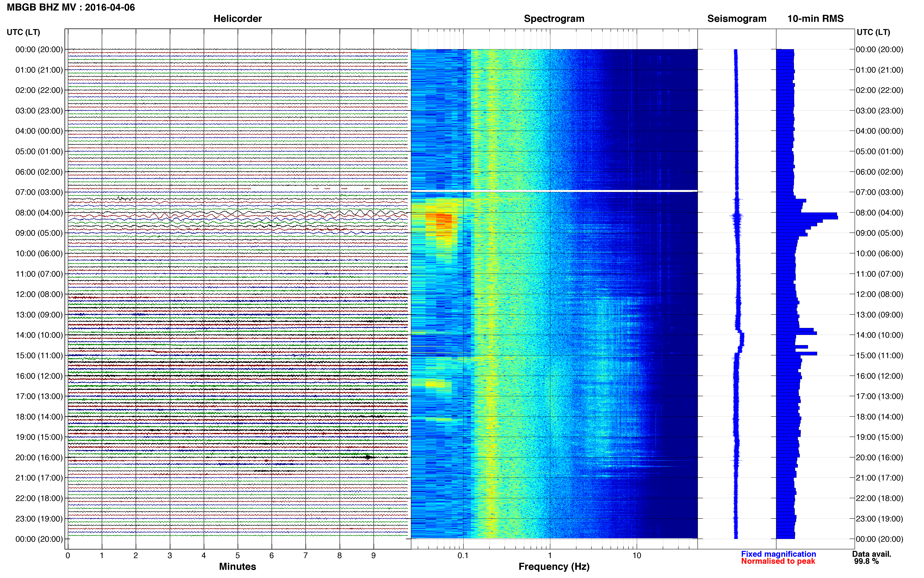This screenshot has height=578, width=924.
Task: Click the RMS bar peak near 15:00
Action: (797, 354)
